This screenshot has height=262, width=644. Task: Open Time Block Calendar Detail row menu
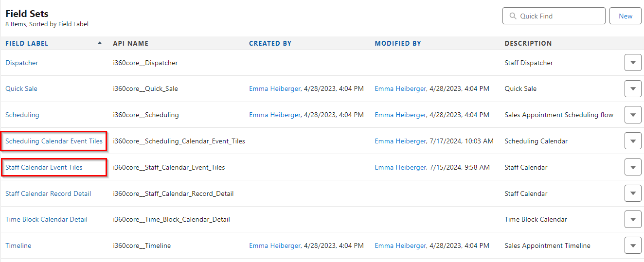coord(633,219)
